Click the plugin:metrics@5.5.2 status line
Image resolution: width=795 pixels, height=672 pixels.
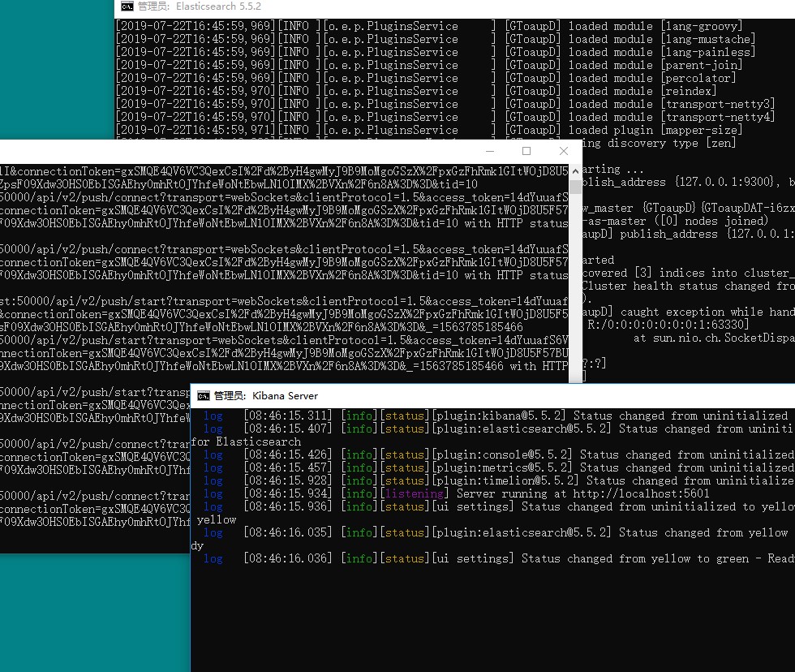[499, 467]
